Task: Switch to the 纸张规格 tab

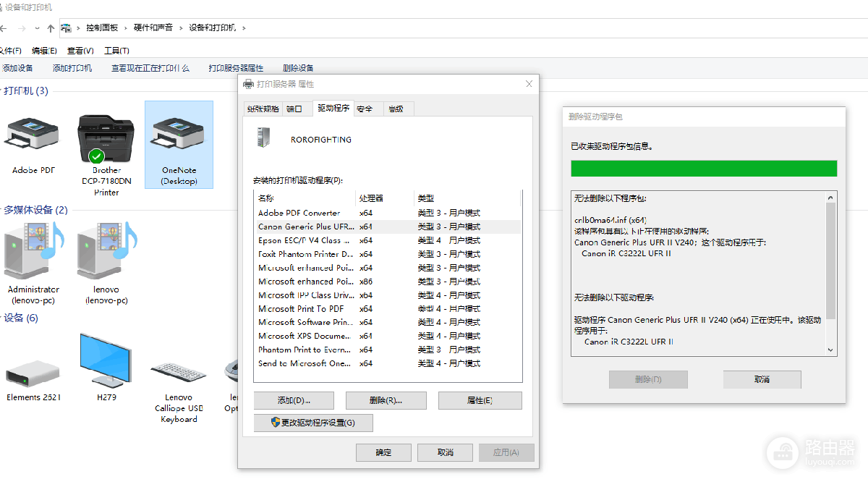Action: point(263,109)
